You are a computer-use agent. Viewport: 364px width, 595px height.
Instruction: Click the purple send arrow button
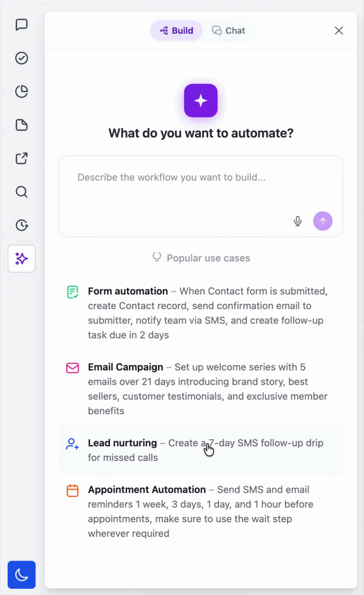click(x=323, y=221)
